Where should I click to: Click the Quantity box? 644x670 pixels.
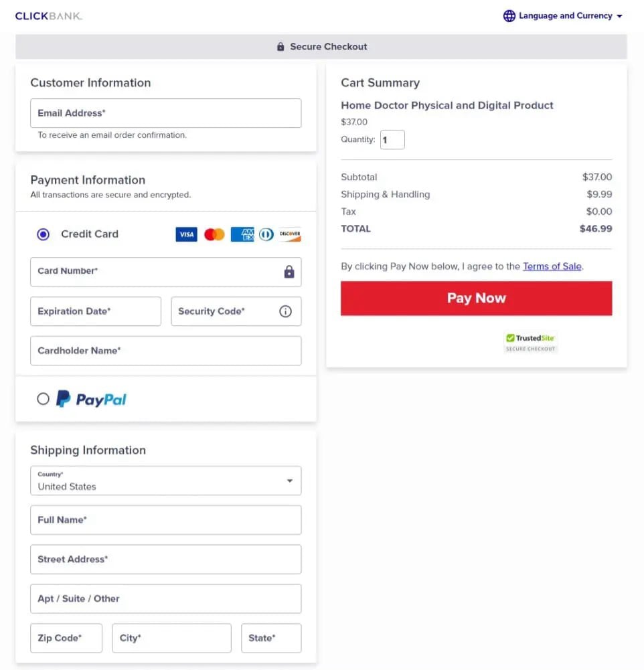[392, 140]
